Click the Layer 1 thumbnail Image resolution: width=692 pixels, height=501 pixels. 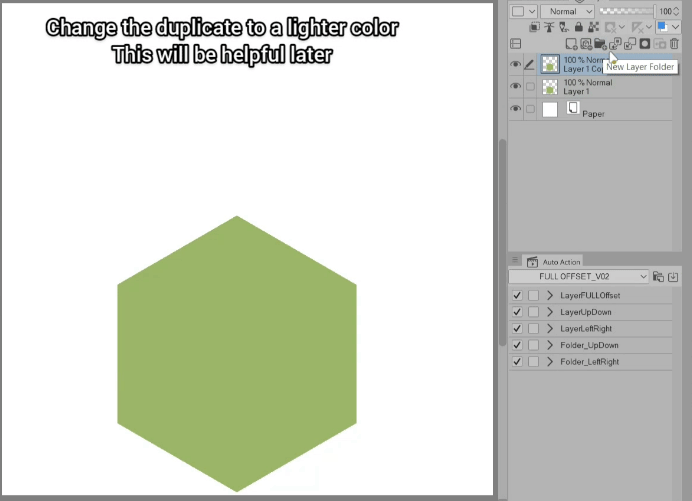pos(550,87)
